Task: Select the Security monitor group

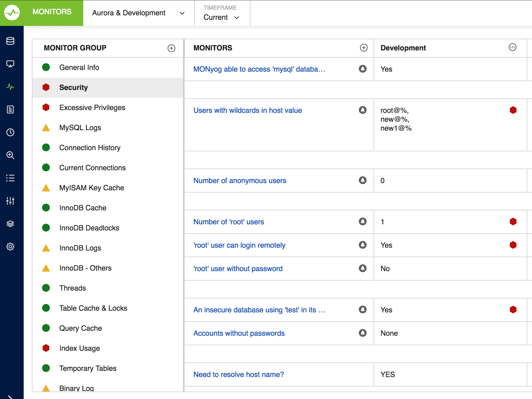Action: click(74, 87)
